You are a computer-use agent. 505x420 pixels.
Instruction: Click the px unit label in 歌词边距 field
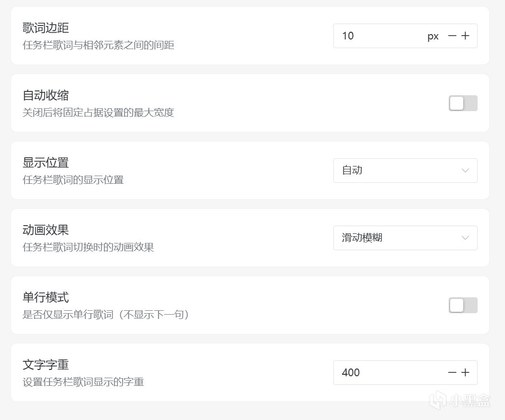pyautogui.click(x=433, y=37)
